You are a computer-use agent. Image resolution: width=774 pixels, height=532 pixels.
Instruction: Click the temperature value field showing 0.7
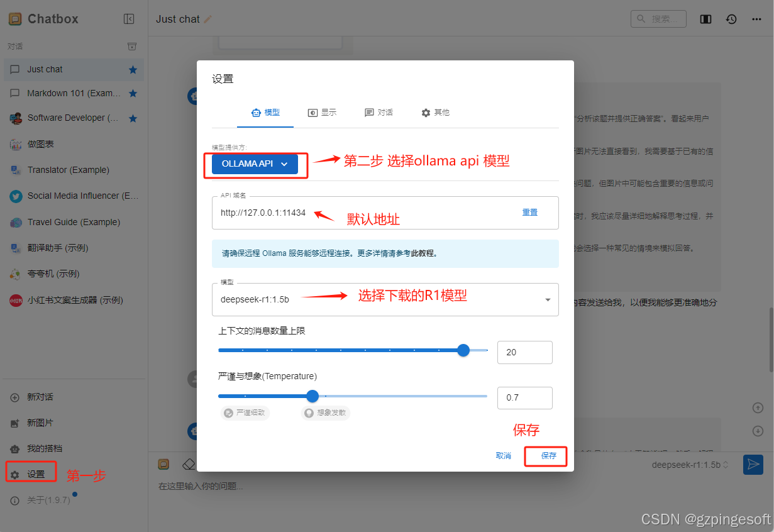tap(525, 398)
